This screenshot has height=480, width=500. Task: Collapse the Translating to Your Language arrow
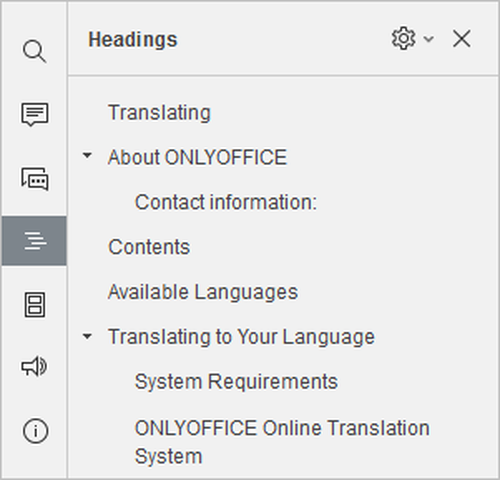point(87,336)
